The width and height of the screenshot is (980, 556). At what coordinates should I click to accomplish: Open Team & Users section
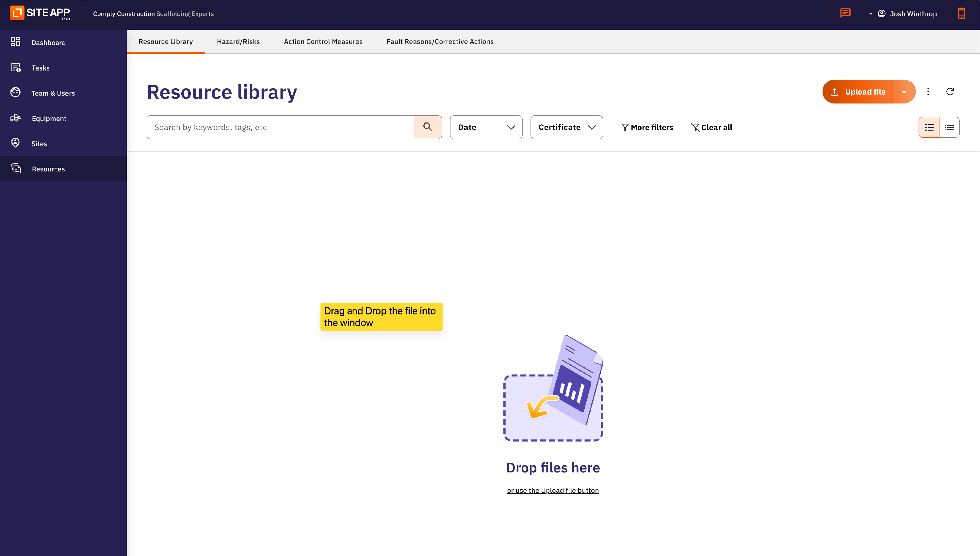pyautogui.click(x=53, y=93)
